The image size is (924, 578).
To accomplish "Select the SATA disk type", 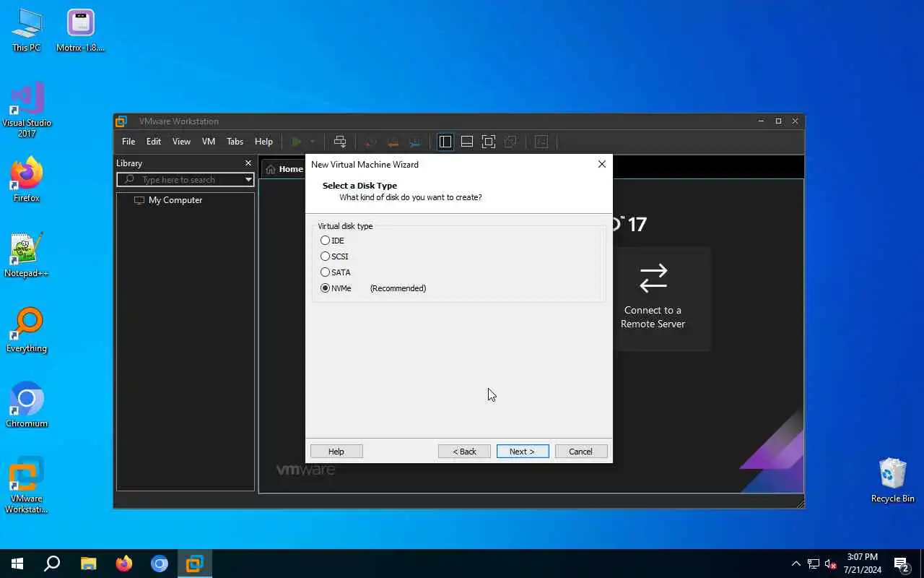I will click(x=336, y=272).
